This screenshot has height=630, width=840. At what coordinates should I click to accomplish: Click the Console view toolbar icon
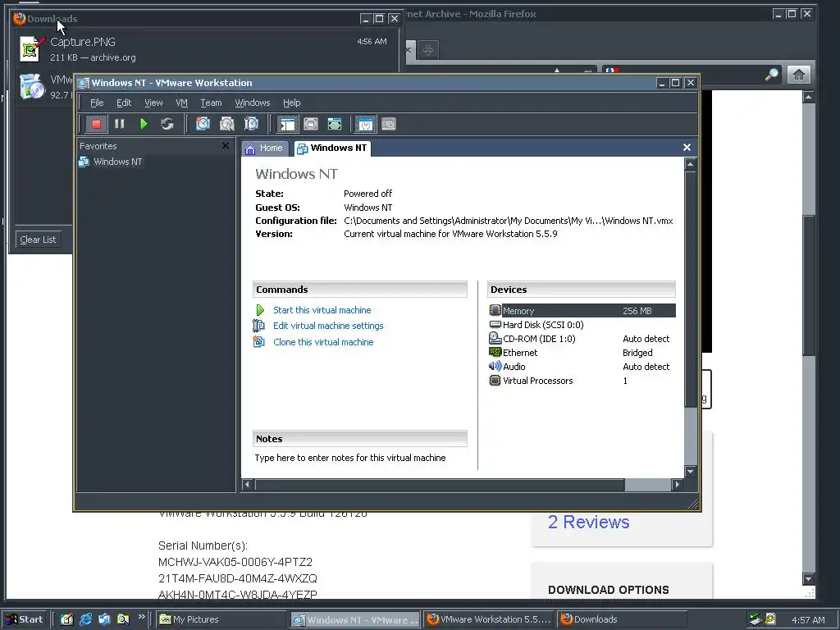389,125
